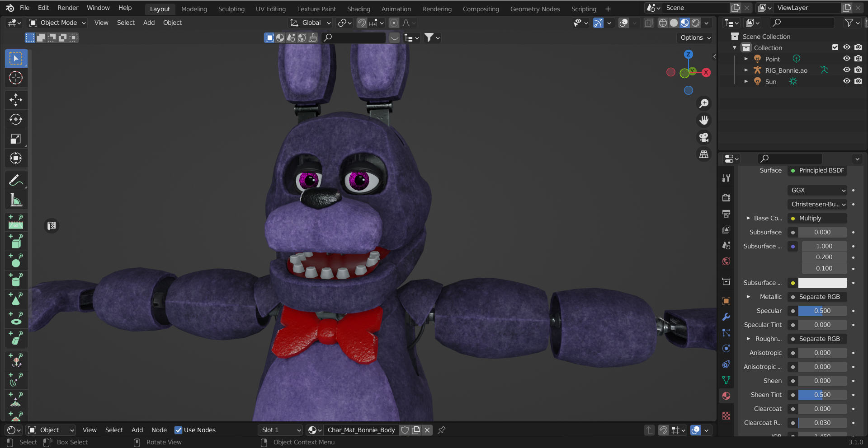Open Christensen-Burley subsurface method dropdown
868x448 pixels.
[817, 205]
